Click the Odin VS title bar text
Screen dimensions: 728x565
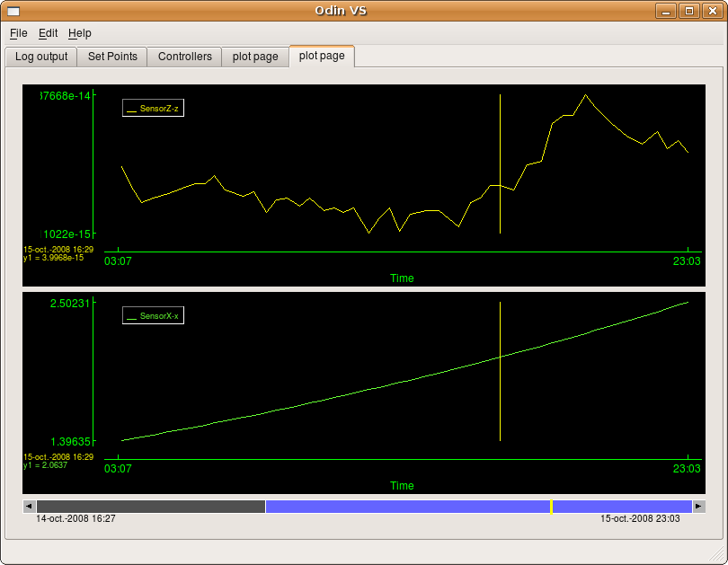tap(341, 11)
